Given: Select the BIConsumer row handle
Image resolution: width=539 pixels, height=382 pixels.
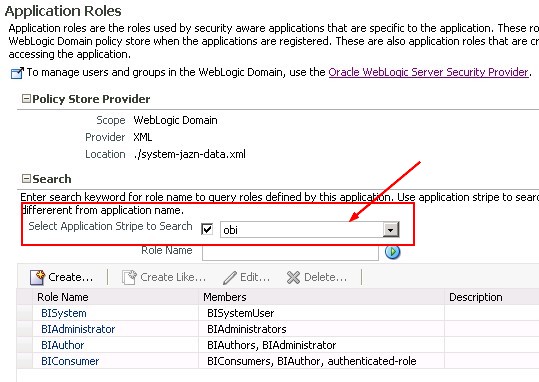Looking at the screenshot, I should pyautogui.click(x=25, y=361).
